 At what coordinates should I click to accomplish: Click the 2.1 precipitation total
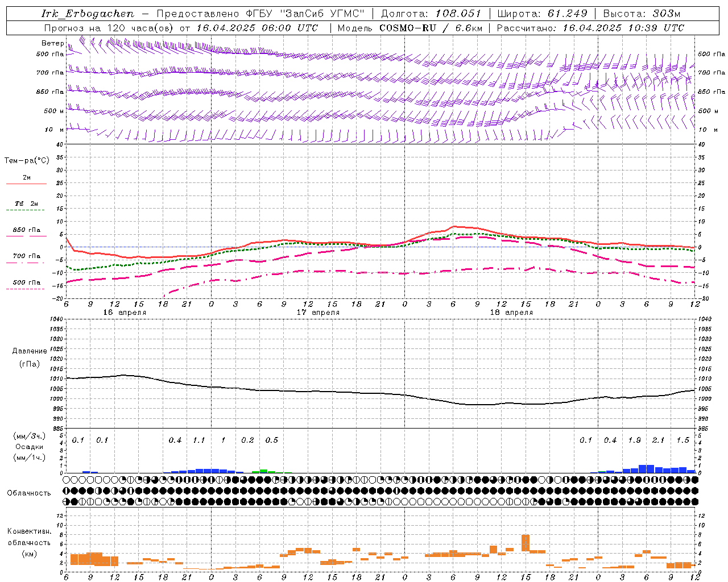[659, 440]
